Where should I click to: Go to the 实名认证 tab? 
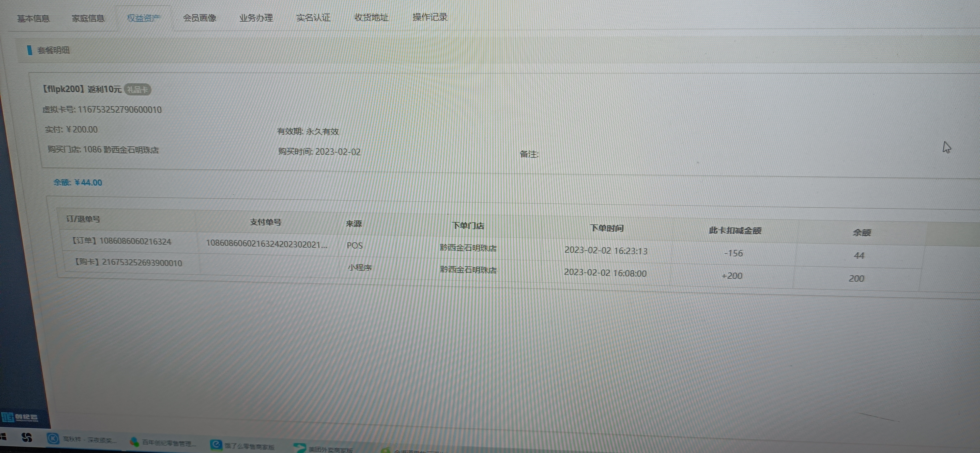[x=313, y=17]
